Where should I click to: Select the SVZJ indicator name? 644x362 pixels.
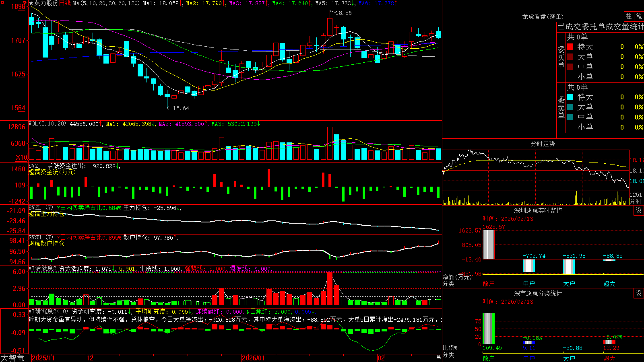[35, 166]
